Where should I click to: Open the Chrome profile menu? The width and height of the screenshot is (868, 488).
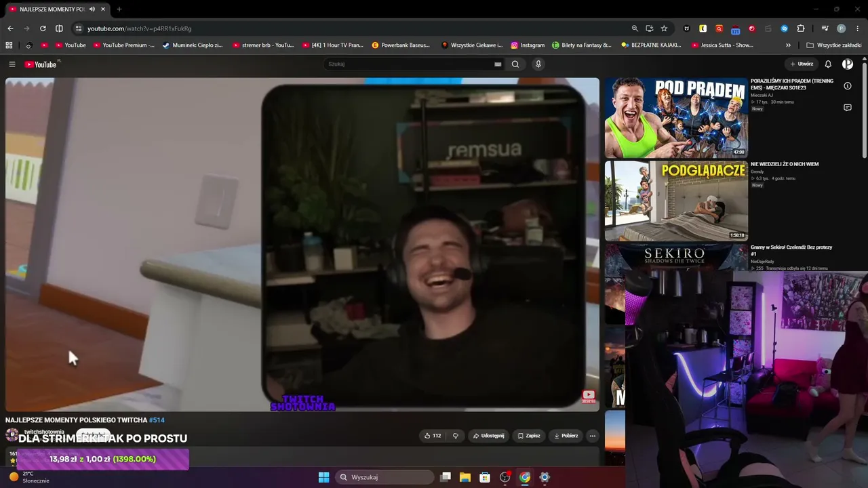pos(842,28)
